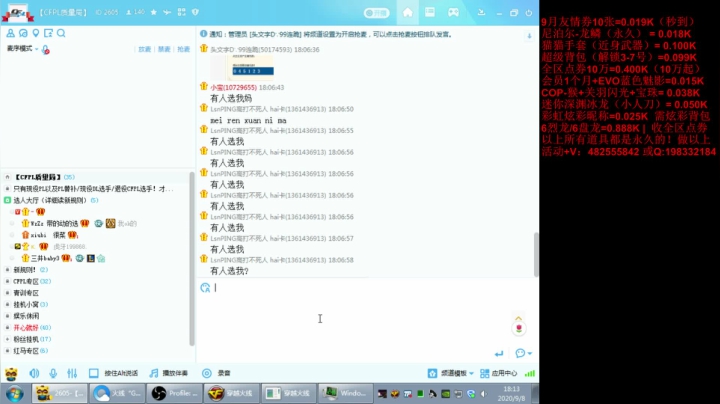
Task: Open the audio mixer sliders icon
Action: coord(72,373)
